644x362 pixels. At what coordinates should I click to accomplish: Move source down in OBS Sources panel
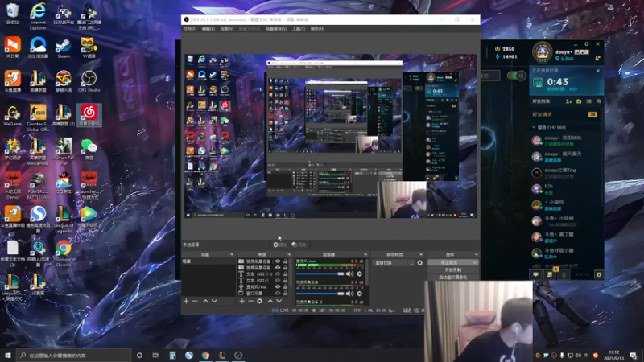pyautogui.click(x=279, y=301)
